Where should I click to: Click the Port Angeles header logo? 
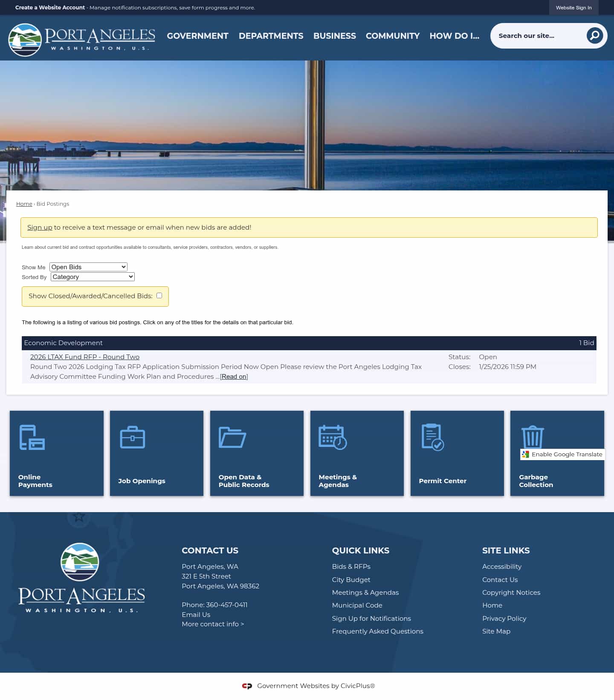click(81, 40)
